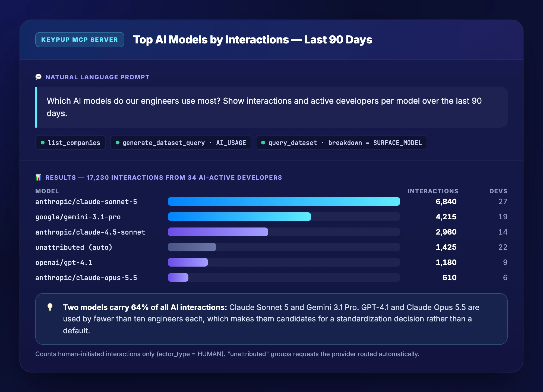Select the query_dataset breakdown chip

342,143
